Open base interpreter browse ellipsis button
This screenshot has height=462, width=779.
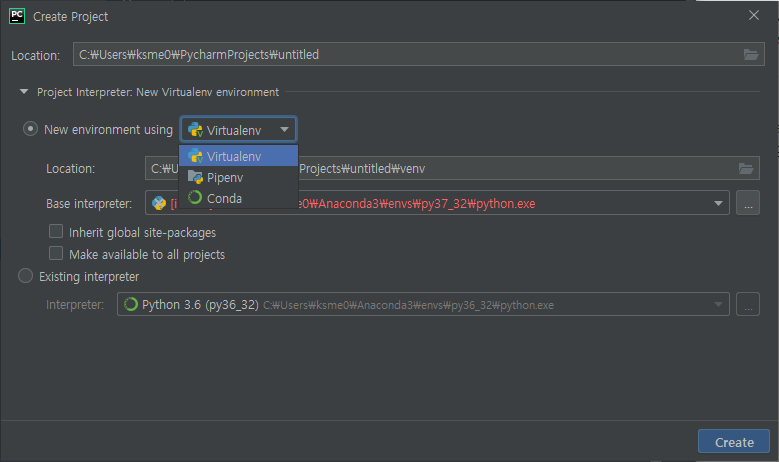point(748,203)
